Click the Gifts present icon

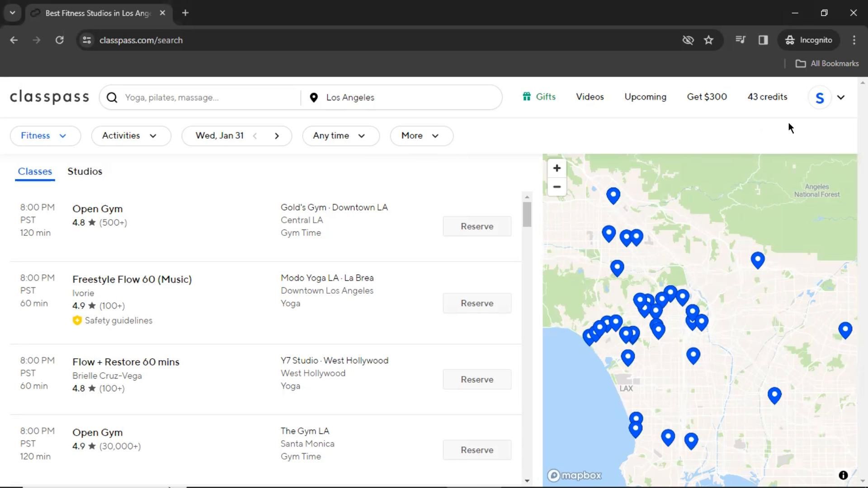coord(526,97)
